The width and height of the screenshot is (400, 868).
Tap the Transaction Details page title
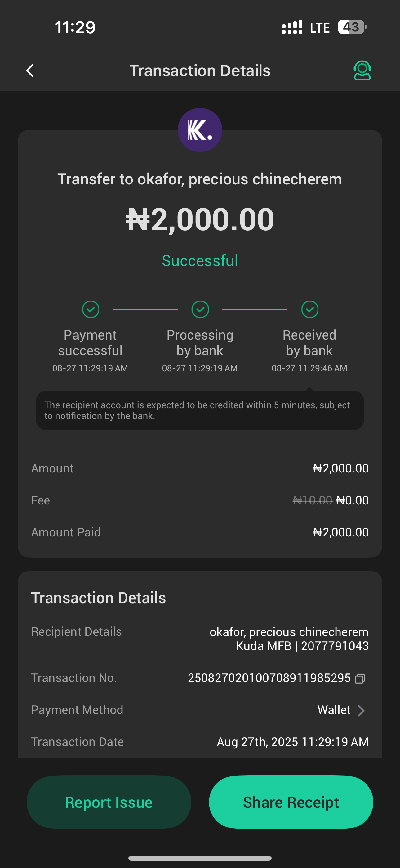(200, 71)
